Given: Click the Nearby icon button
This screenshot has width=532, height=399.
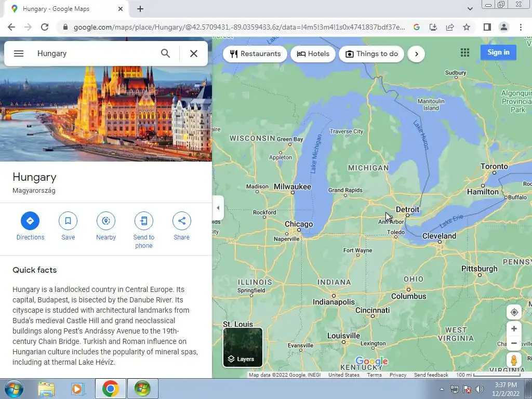Looking at the screenshot, I should (106, 221).
